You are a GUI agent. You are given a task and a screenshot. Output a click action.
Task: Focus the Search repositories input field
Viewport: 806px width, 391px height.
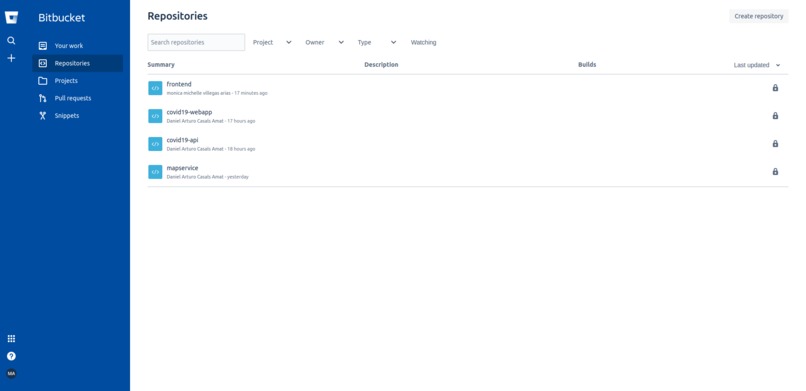[x=196, y=42]
